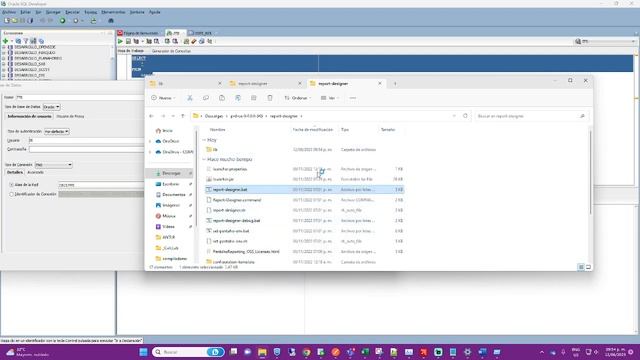The height and width of the screenshot is (360, 640).
Task: Refresh the File Explorer address bar
Action: (x=465, y=116)
